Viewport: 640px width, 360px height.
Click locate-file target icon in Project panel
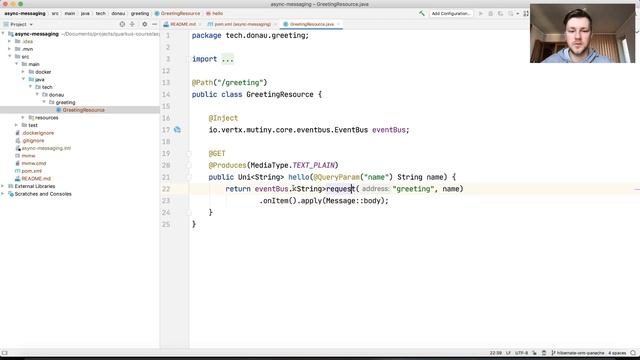click(122, 24)
